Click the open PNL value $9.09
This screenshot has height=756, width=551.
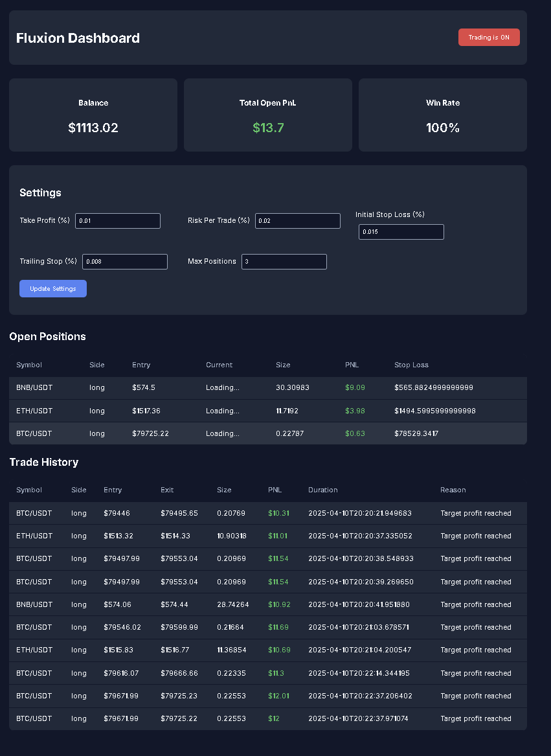pyautogui.click(x=355, y=387)
